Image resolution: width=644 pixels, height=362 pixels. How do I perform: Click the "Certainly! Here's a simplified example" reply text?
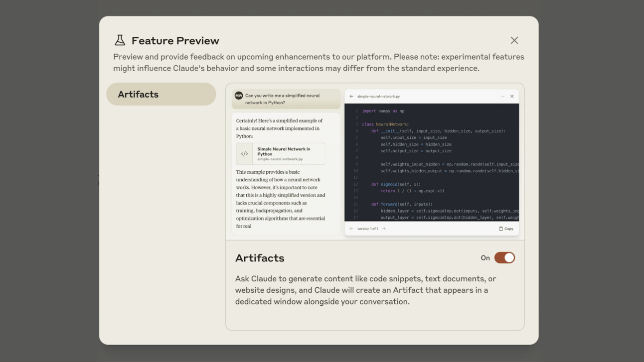[x=279, y=128]
